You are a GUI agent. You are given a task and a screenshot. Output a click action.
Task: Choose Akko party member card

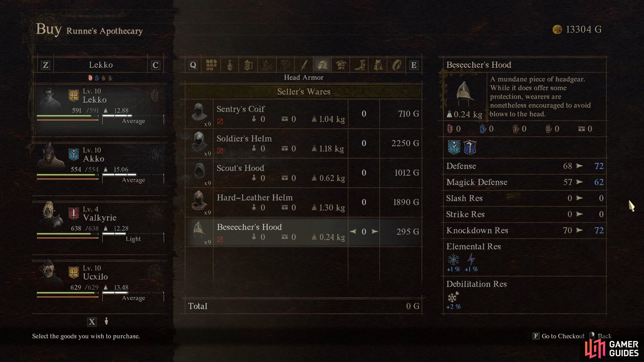pyautogui.click(x=100, y=164)
